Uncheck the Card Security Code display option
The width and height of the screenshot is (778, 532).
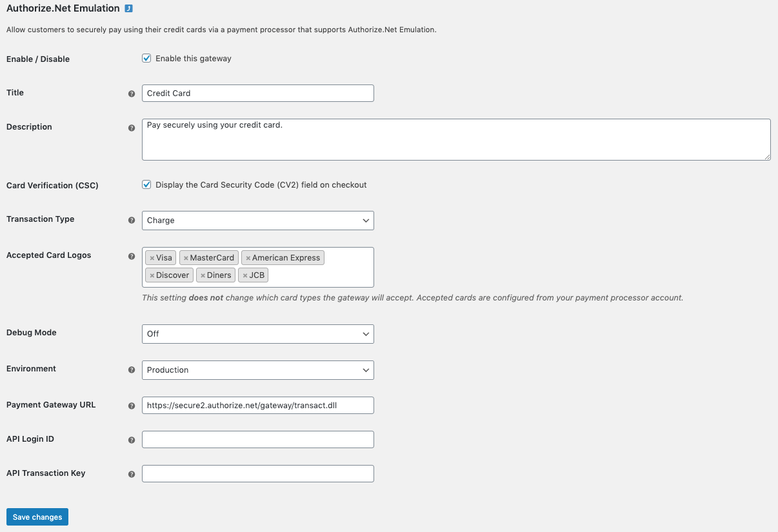click(146, 184)
